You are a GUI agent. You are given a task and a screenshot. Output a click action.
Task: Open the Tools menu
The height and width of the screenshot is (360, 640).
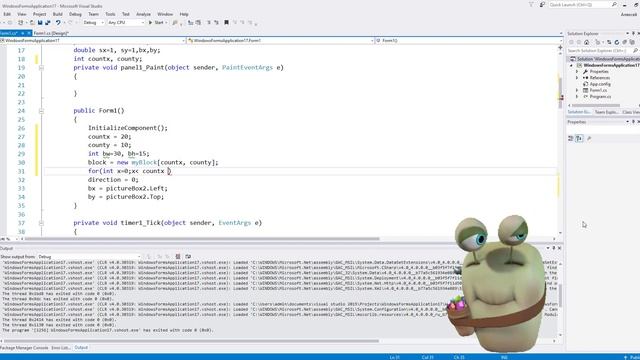[x=110, y=14]
